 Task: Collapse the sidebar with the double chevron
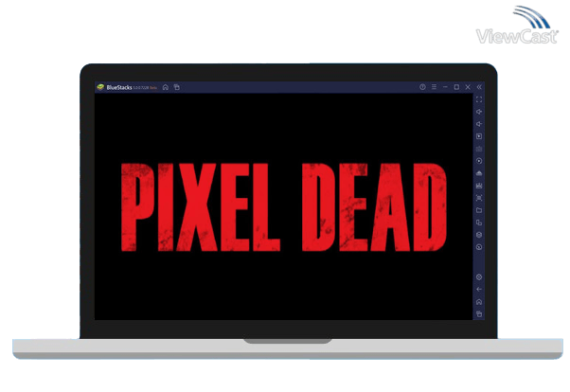(x=479, y=87)
